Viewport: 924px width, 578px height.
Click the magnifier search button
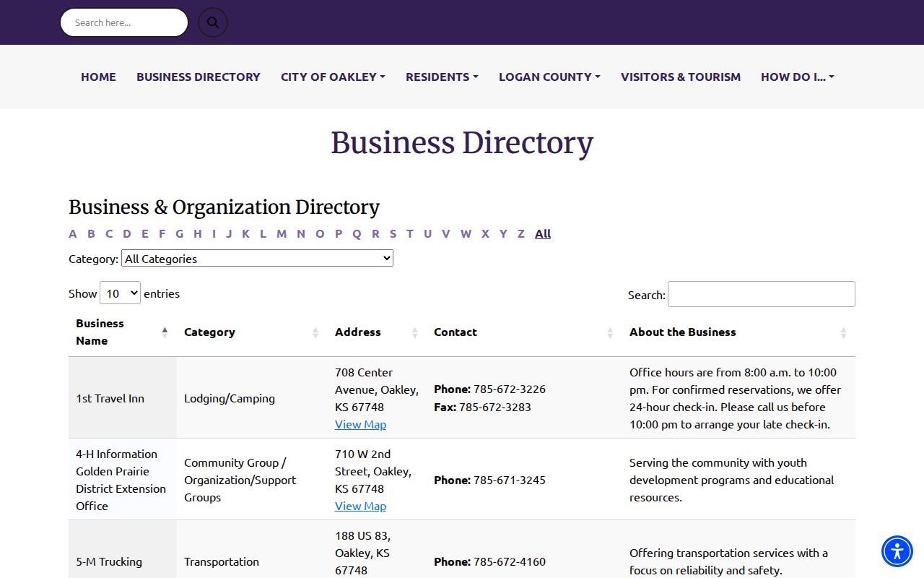[213, 22]
